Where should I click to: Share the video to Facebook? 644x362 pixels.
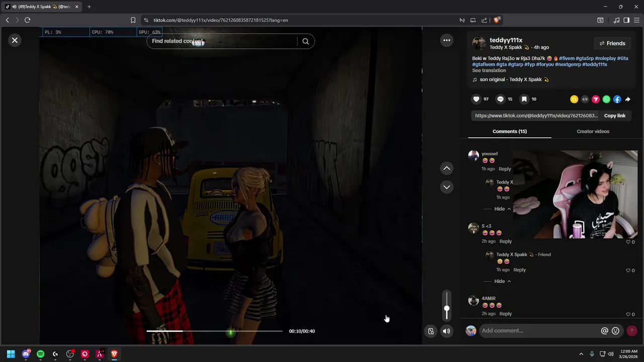617,100
